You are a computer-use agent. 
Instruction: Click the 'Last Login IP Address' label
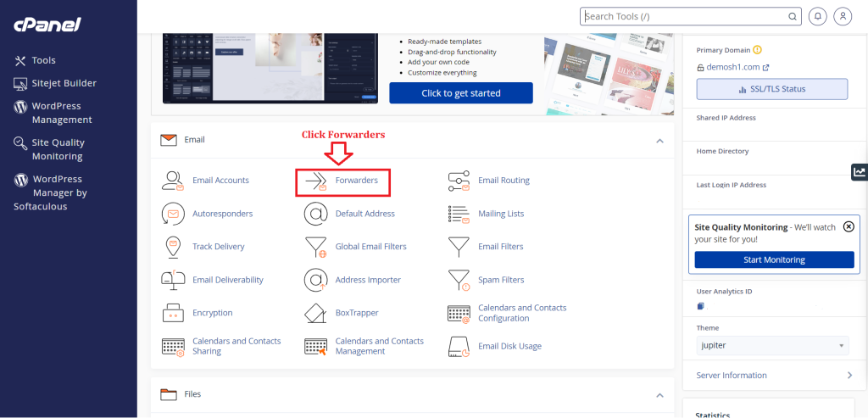tap(732, 185)
